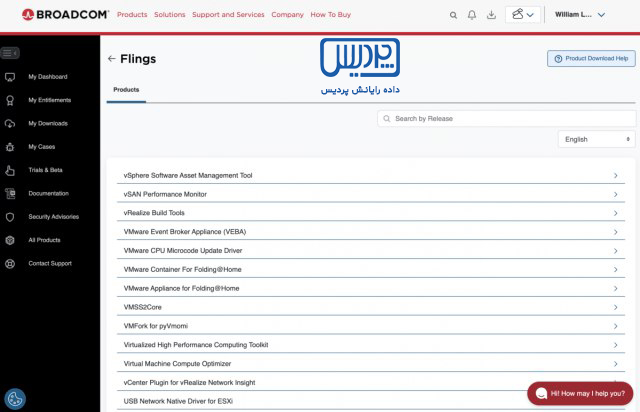Open Contact Support from sidebar
The height and width of the screenshot is (412, 640).
click(x=50, y=263)
